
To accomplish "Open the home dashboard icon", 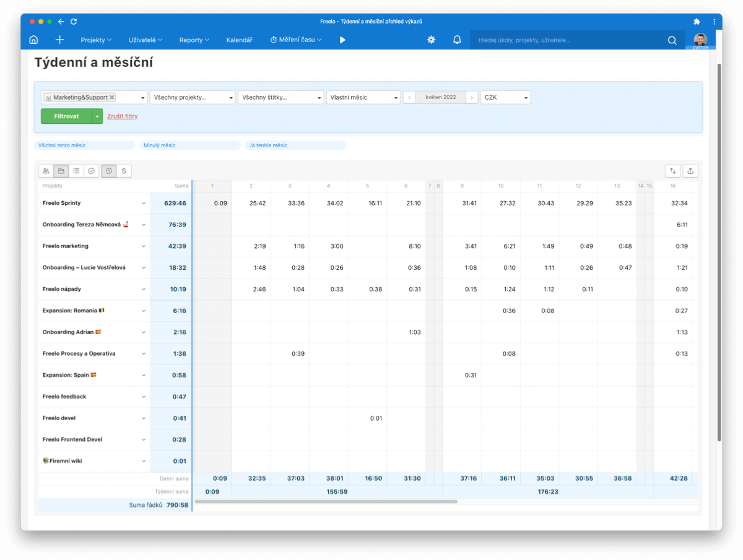I will [x=33, y=40].
